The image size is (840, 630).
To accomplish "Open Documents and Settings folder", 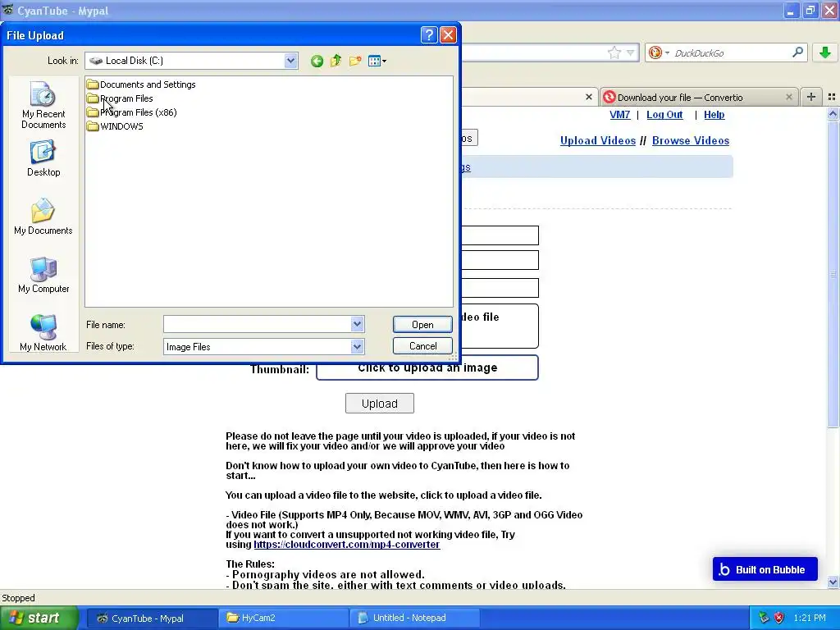I will [141, 84].
